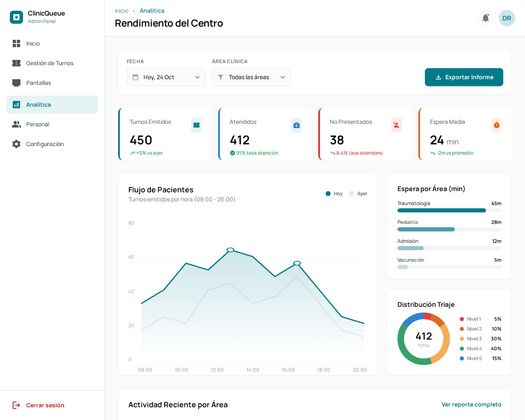Toggle the Hoy series in chart legend
The height and width of the screenshot is (420, 525).
point(334,194)
